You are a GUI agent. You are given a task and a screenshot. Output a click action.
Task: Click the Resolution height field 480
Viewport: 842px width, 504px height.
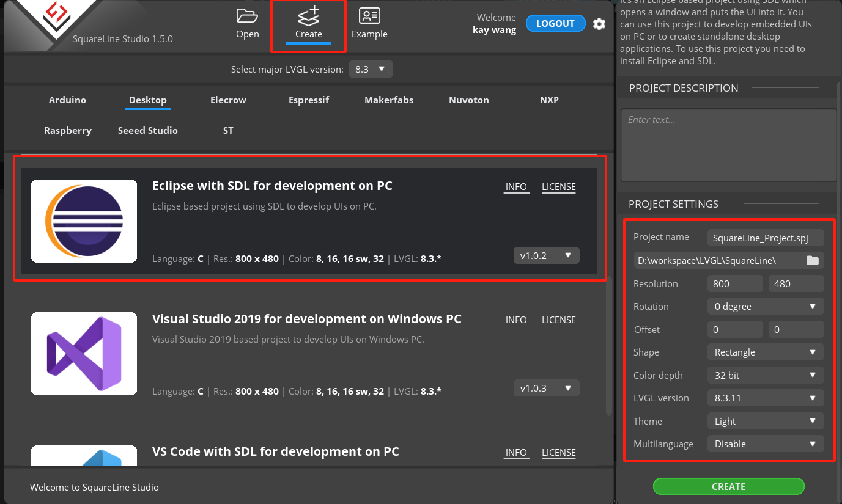click(x=796, y=283)
